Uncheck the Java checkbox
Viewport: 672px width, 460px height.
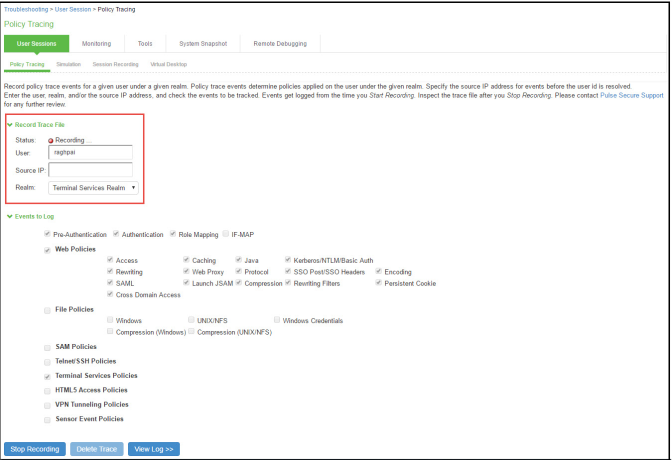[239, 259]
